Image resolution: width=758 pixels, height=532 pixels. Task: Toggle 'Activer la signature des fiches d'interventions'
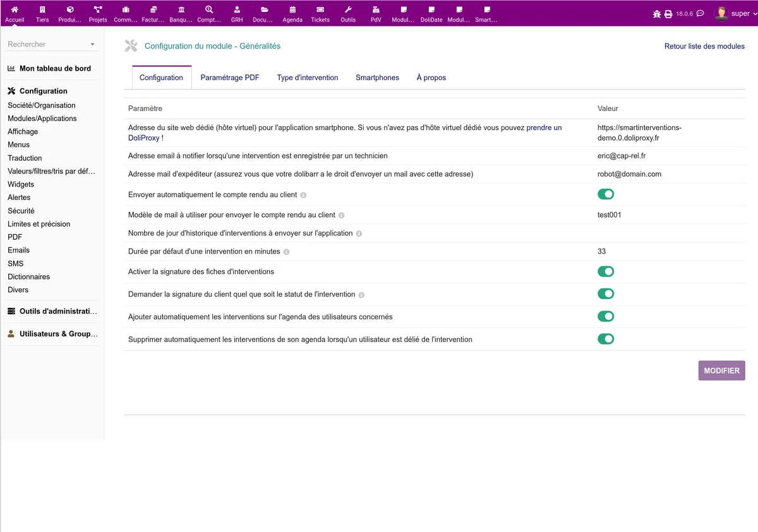606,271
